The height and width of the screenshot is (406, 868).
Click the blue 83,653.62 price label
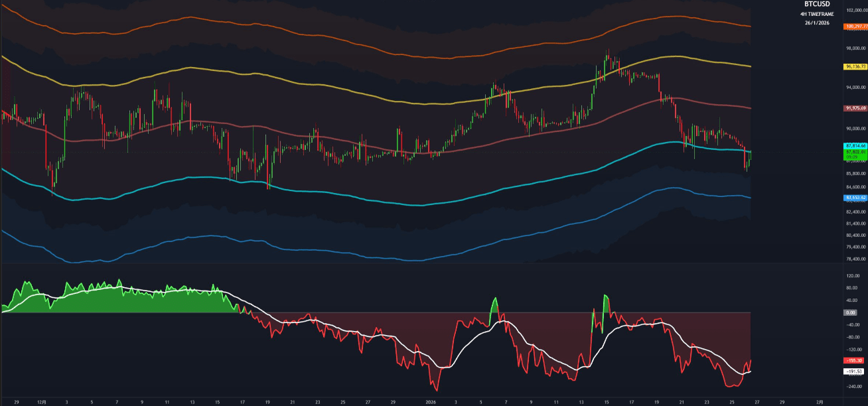click(x=853, y=197)
